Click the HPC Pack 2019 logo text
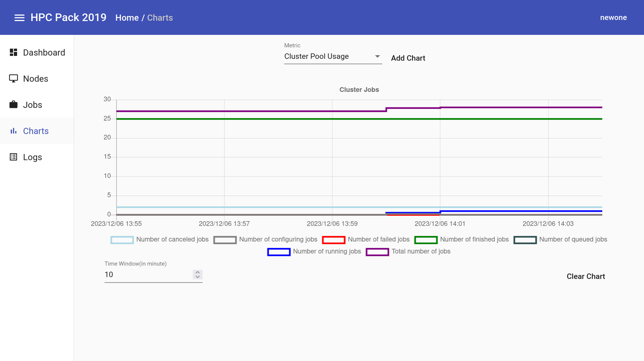The height and width of the screenshot is (361, 644). click(x=69, y=17)
